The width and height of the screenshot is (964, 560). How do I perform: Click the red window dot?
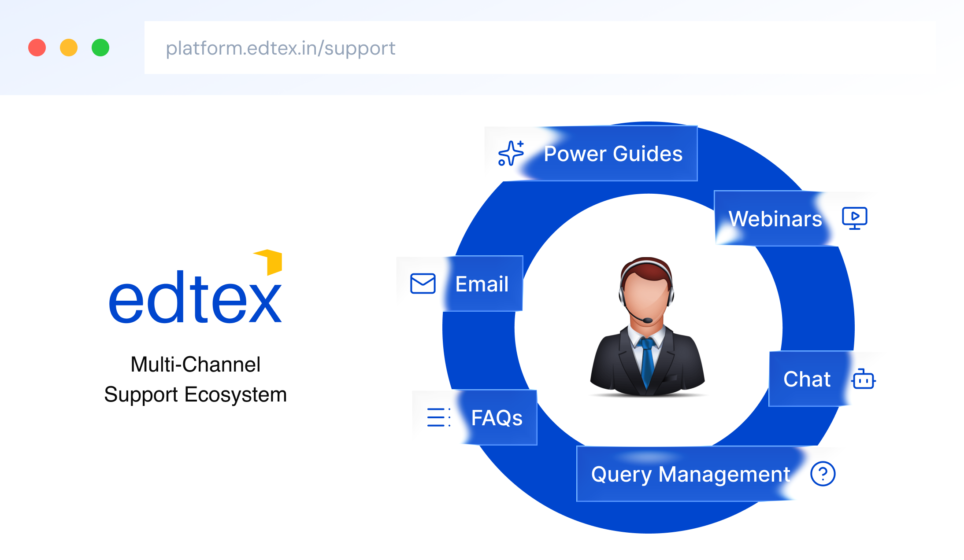(37, 48)
